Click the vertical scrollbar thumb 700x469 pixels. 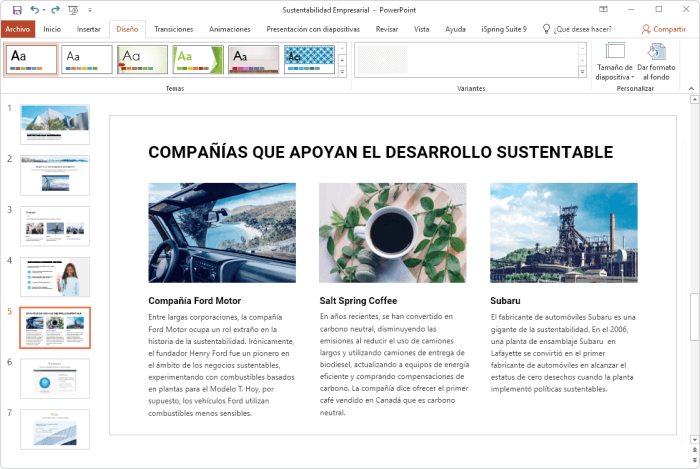pyautogui.click(x=695, y=317)
